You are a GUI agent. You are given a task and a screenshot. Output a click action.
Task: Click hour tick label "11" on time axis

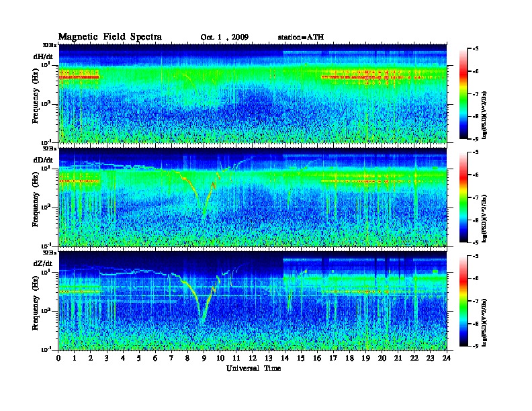(236, 359)
